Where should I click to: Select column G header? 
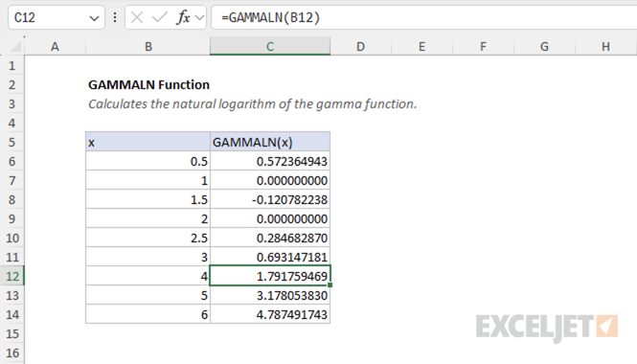(x=544, y=46)
